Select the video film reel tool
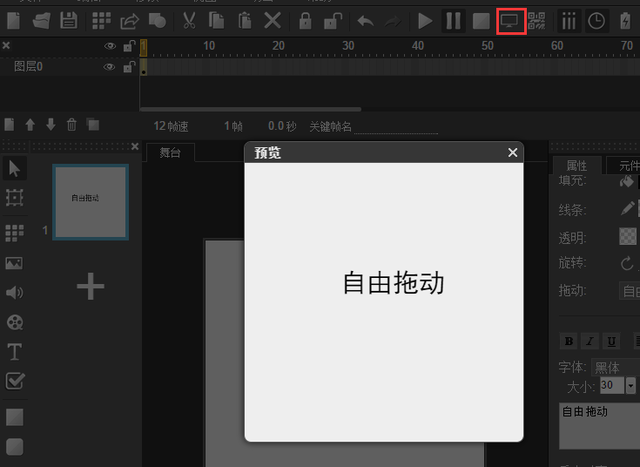This screenshot has width=640, height=467. point(14,322)
